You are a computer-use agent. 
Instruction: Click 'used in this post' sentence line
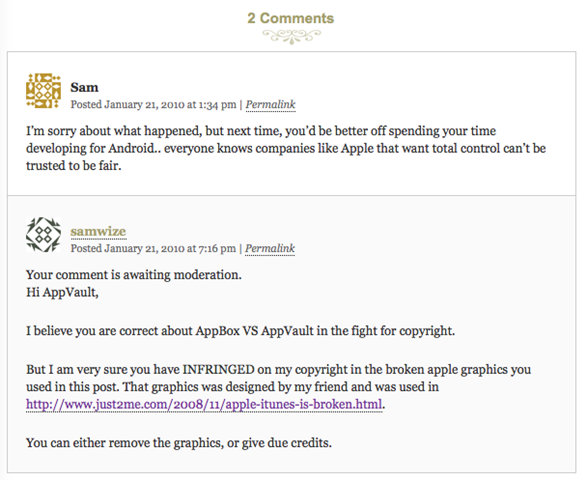coord(232,387)
